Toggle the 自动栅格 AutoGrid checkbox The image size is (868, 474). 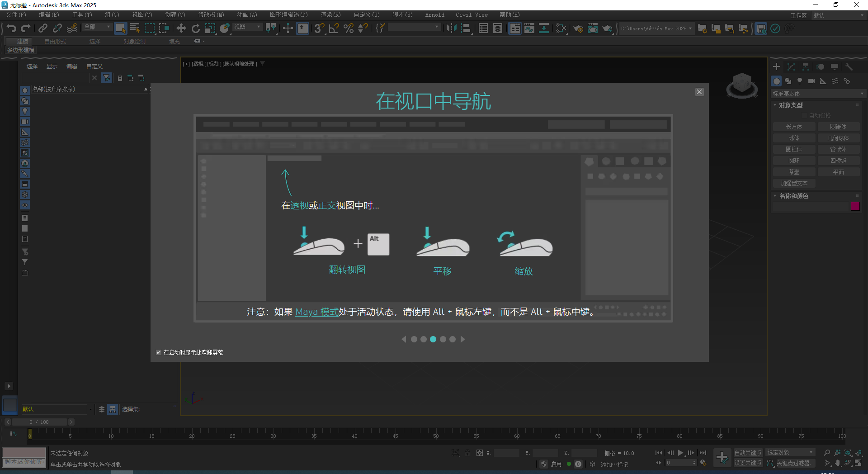pos(805,116)
